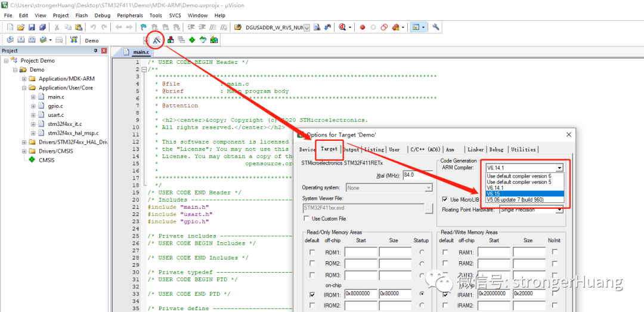
Task: Select the ROM1 Startup radio button
Action: coord(422,252)
